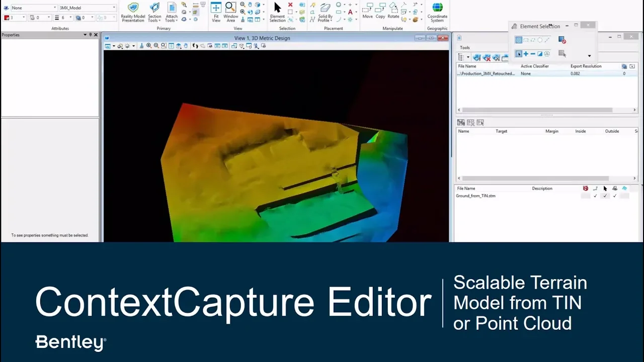Open the transparency dropdown showing 0
Viewport: 644px width, 362px height.
click(86, 18)
